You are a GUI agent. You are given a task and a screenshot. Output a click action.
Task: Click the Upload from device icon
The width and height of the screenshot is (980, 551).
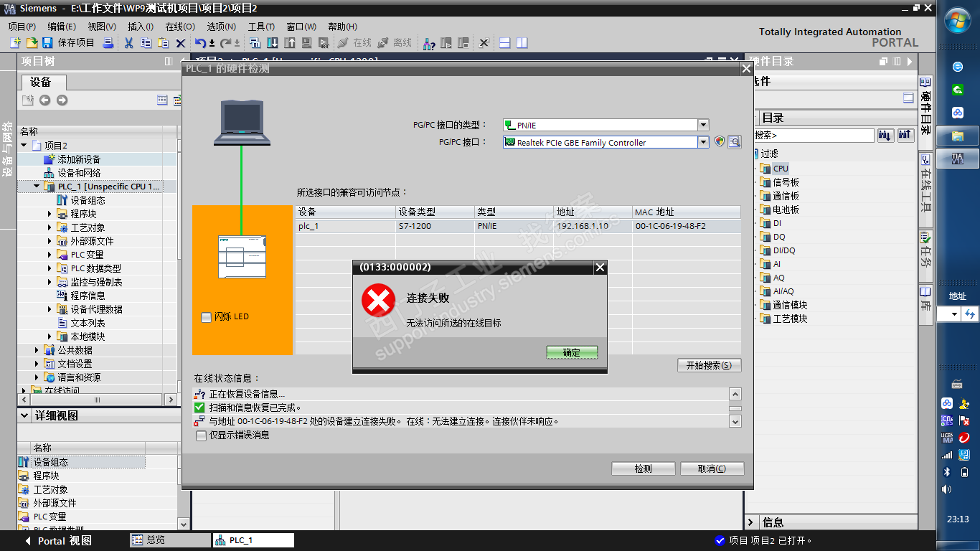pyautogui.click(x=290, y=43)
